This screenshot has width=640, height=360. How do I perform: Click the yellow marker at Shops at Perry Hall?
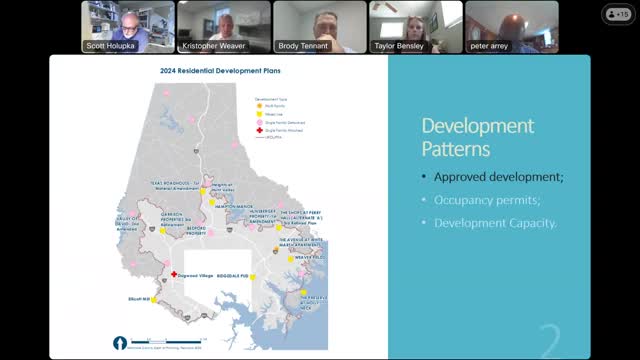pyautogui.click(x=278, y=227)
